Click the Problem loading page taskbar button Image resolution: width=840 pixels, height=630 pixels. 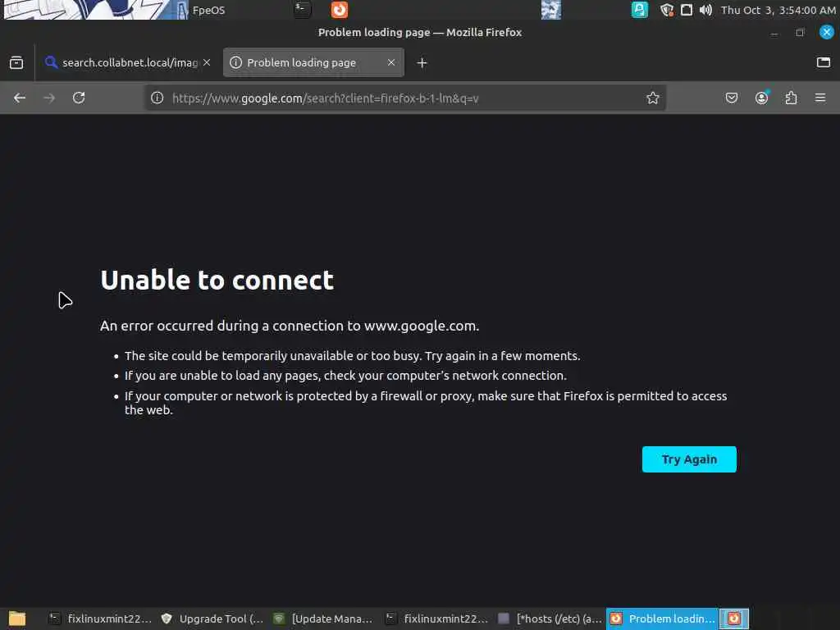(x=662, y=619)
